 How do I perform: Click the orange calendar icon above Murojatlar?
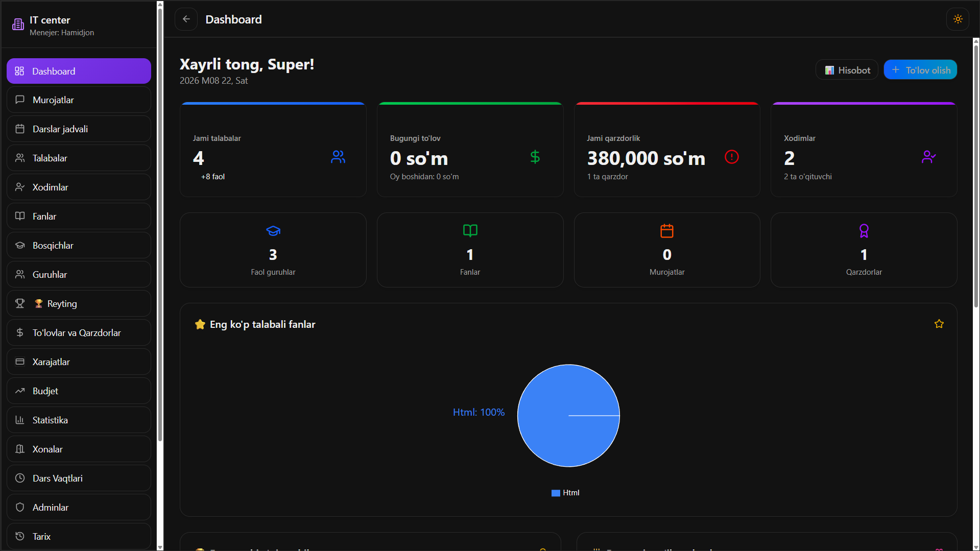tap(666, 231)
